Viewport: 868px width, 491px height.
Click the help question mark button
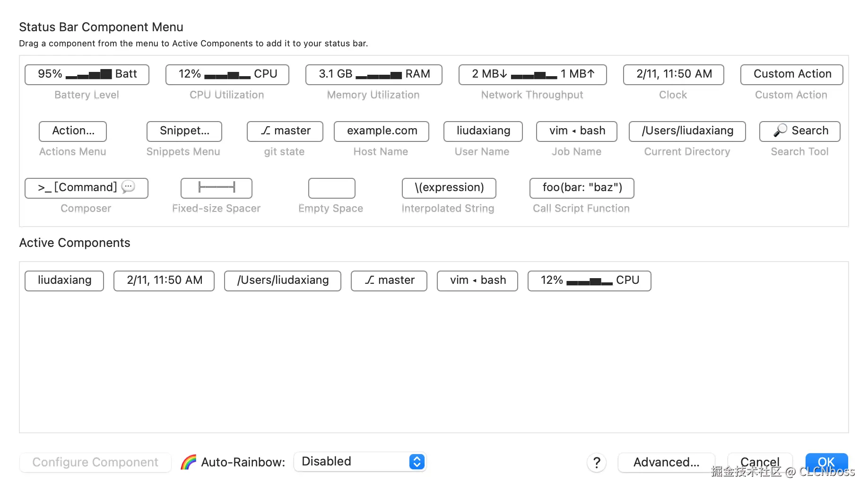point(597,462)
